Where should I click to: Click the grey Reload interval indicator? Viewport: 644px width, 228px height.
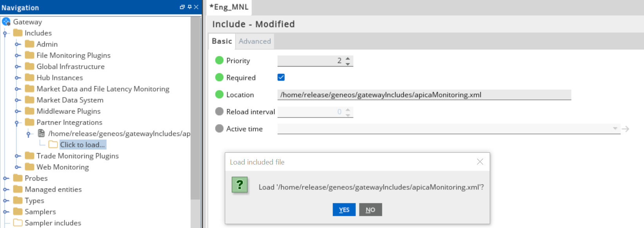click(219, 112)
